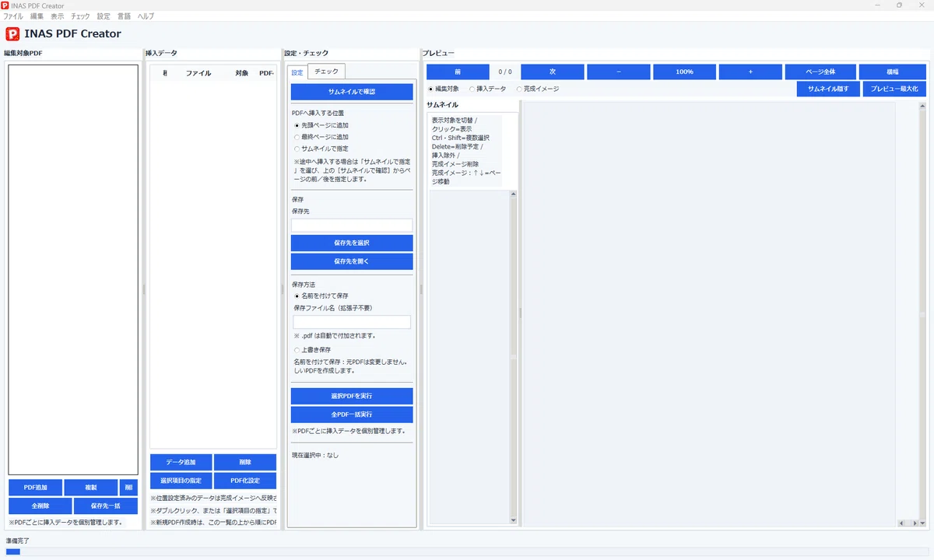
Task: Click the 準備完了 status text
Action: pyautogui.click(x=17, y=540)
